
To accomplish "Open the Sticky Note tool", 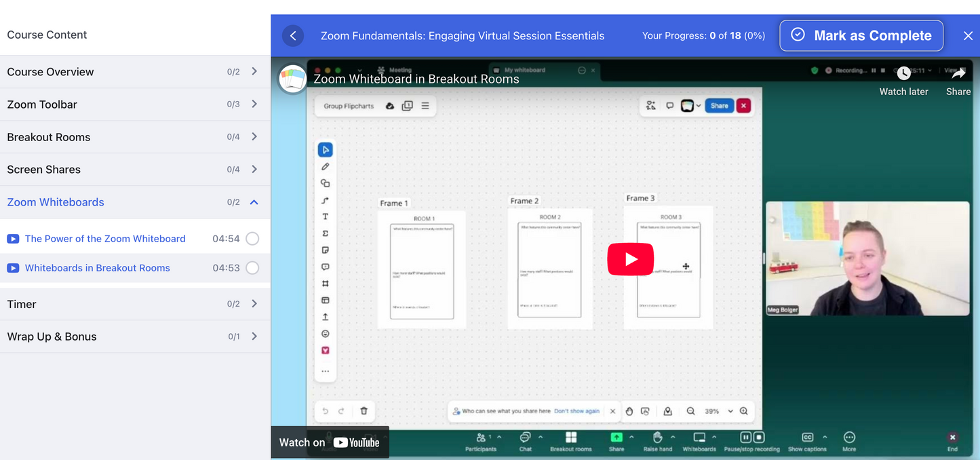I will click(325, 250).
